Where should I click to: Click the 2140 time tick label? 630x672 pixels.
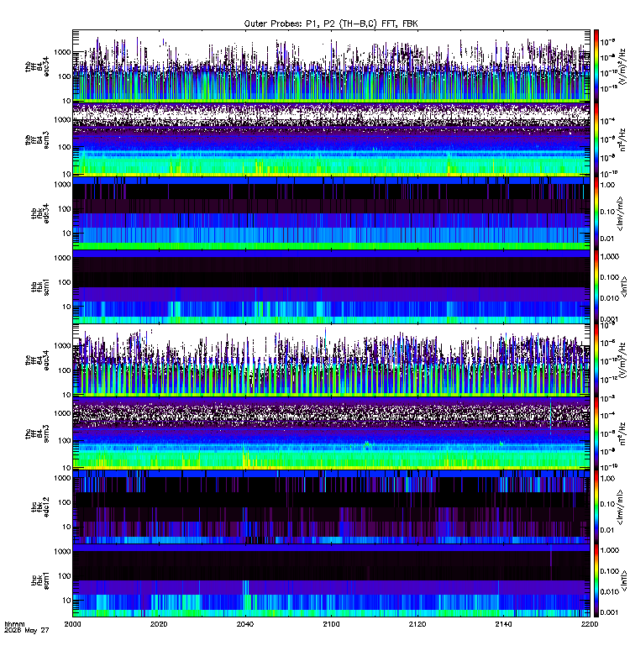click(503, 624)
